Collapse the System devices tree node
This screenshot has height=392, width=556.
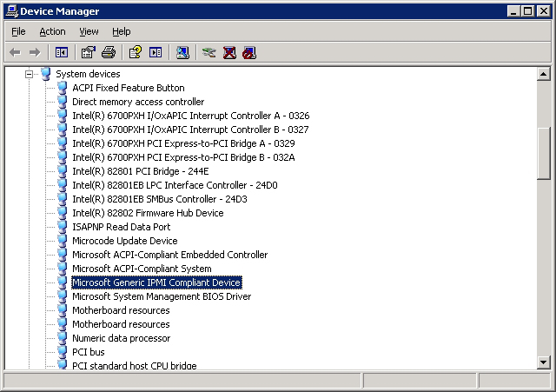pyautogui.click(x=29, y=74)
